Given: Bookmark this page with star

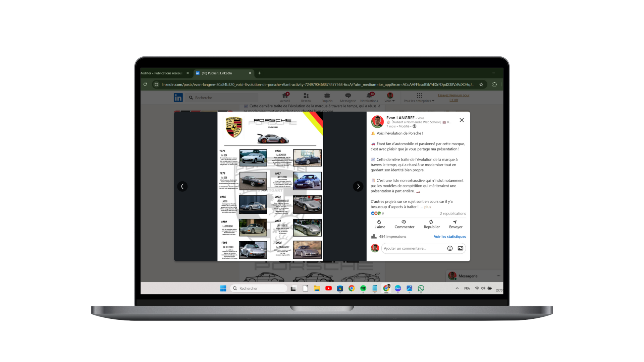Looking at the screenshot, I should click(x=481, y=84).
